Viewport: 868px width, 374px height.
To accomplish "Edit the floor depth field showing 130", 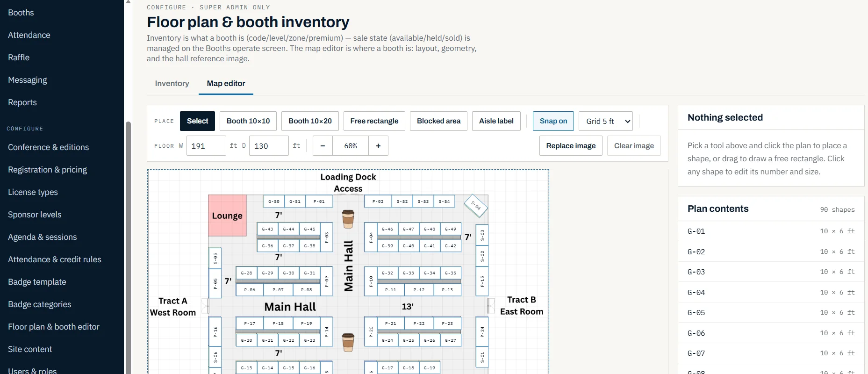I will click(269, 146).
